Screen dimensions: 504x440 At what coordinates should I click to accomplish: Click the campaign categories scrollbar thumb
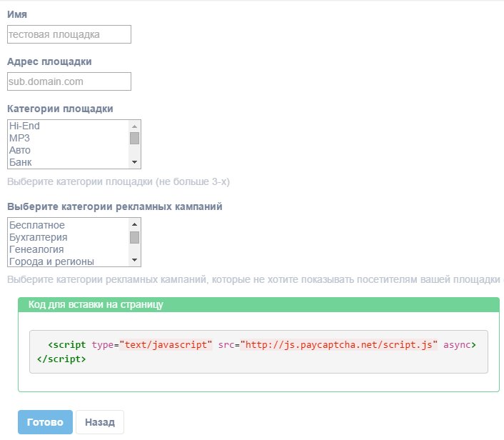point(135,237)
